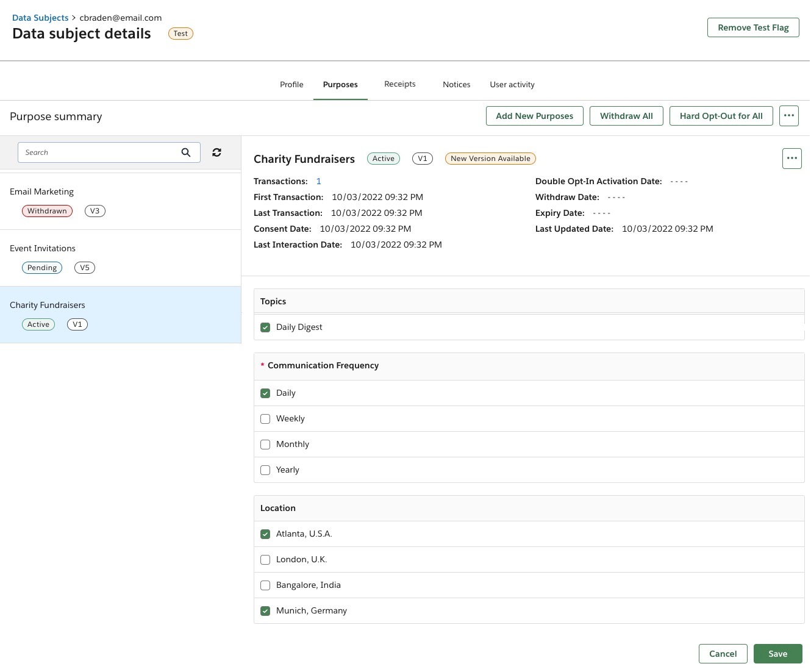The width and height of the screenshot is (811, 672).
Task: Switch to the Profile tab
Action: 291,85
